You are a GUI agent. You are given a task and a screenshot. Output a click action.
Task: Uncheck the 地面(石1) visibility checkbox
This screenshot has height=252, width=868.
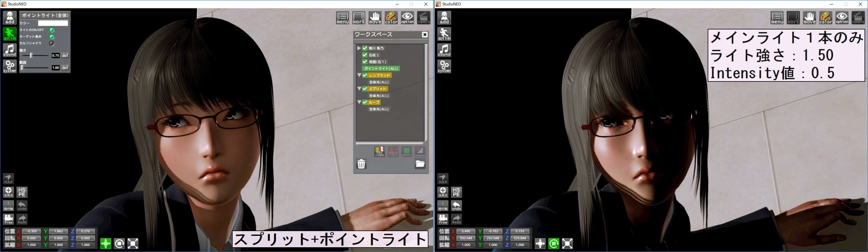[364, 61]
